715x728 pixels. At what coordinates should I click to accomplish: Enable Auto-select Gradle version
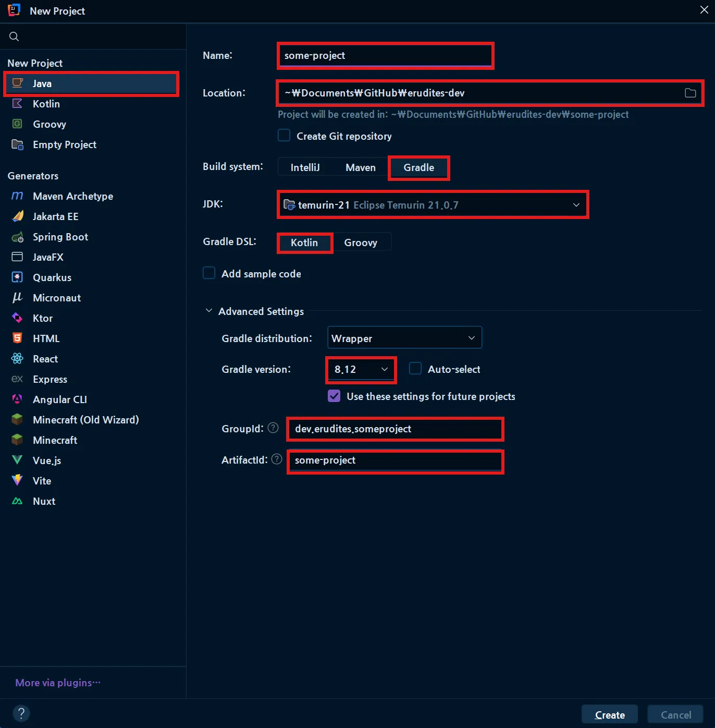pos(415,369)
